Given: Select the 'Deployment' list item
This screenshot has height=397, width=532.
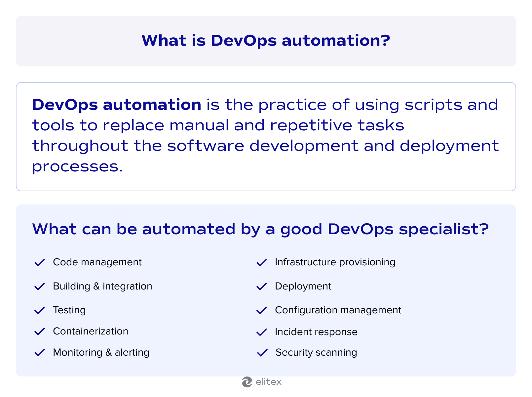Looking at the screenshot, I should 303,286.
